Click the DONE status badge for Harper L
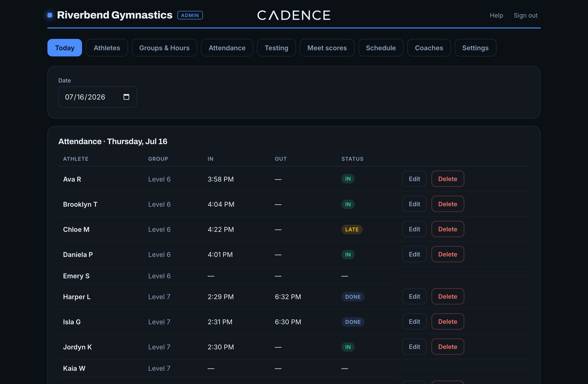This screenshot has width=588, height=384. pos(353,297)
